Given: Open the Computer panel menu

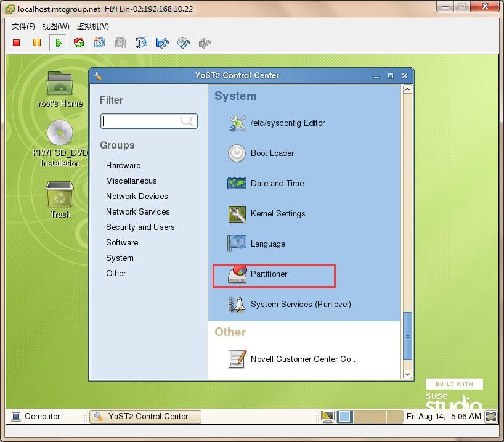Looking at the screenshot, I should click(x=36, y=417).
